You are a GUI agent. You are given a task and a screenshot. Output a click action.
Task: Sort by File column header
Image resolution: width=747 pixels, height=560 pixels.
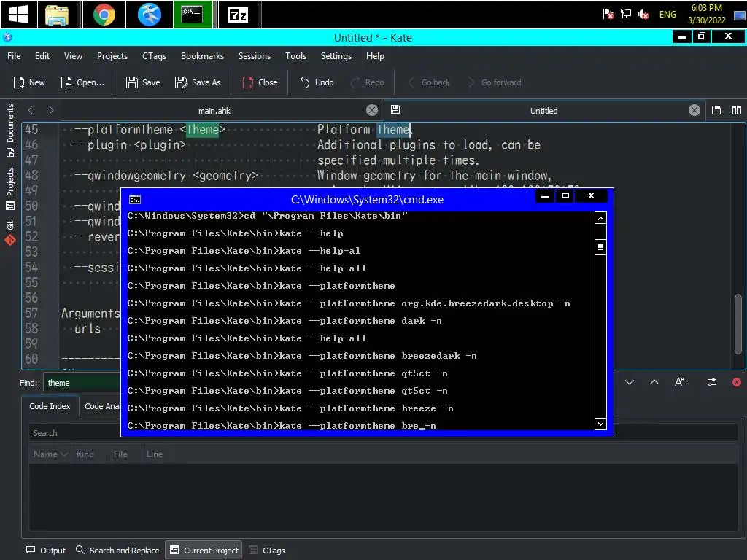[x=120, y=454]
